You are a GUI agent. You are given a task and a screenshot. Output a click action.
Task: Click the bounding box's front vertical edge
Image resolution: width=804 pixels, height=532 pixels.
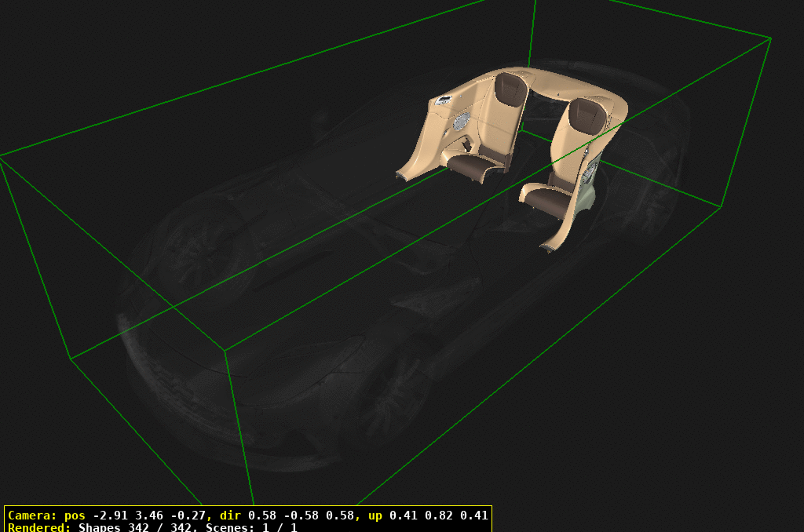[239, 424]
